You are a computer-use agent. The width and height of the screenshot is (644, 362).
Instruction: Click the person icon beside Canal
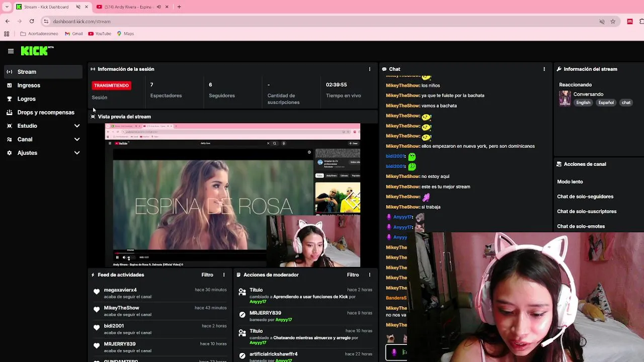click(x=9, y=139)
